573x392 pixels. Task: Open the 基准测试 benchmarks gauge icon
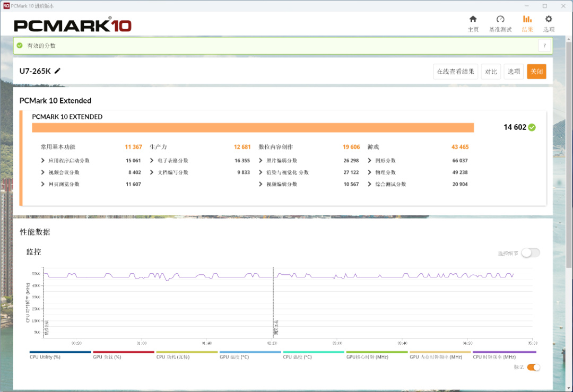pos(500,19)
